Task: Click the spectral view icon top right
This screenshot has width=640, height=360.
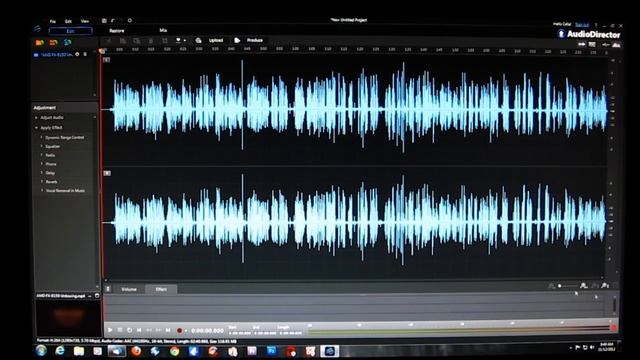Action: 592,44
